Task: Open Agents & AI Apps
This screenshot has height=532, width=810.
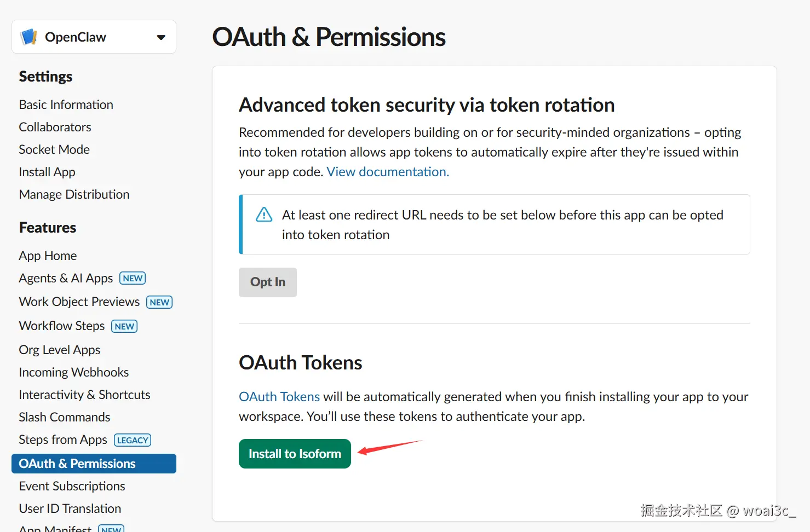Action: 66,278
